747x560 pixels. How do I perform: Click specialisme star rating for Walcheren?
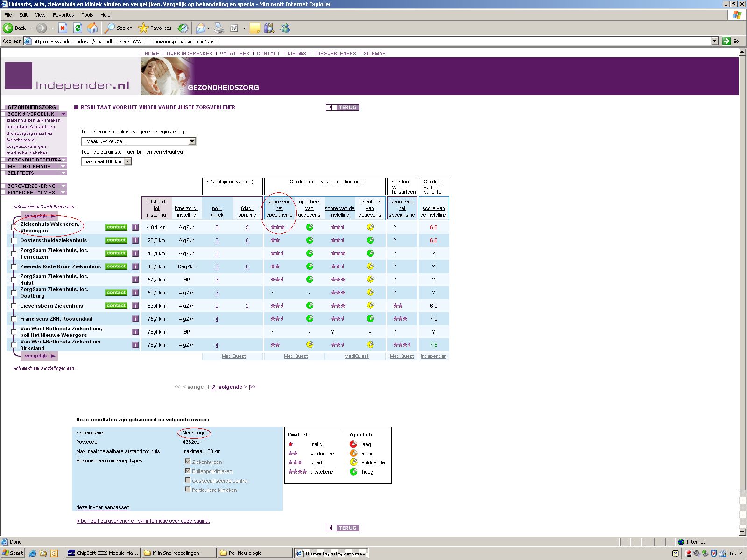point(277,227)
